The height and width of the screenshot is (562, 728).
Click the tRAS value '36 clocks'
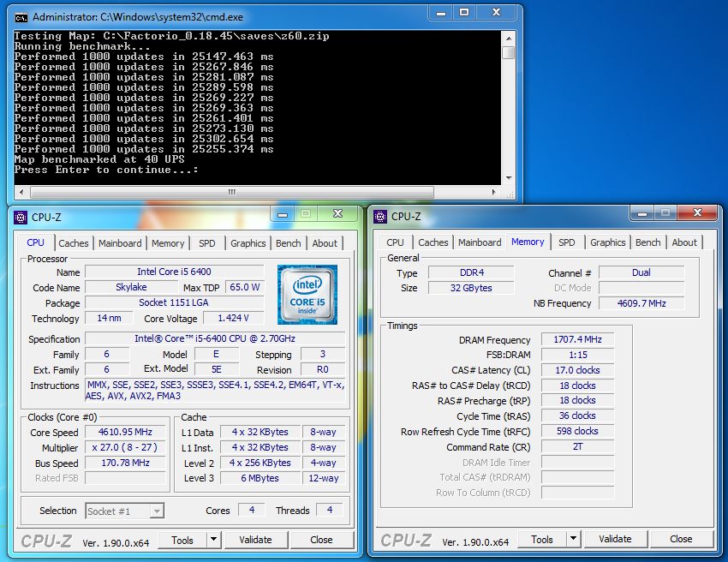tap(577, 416)
